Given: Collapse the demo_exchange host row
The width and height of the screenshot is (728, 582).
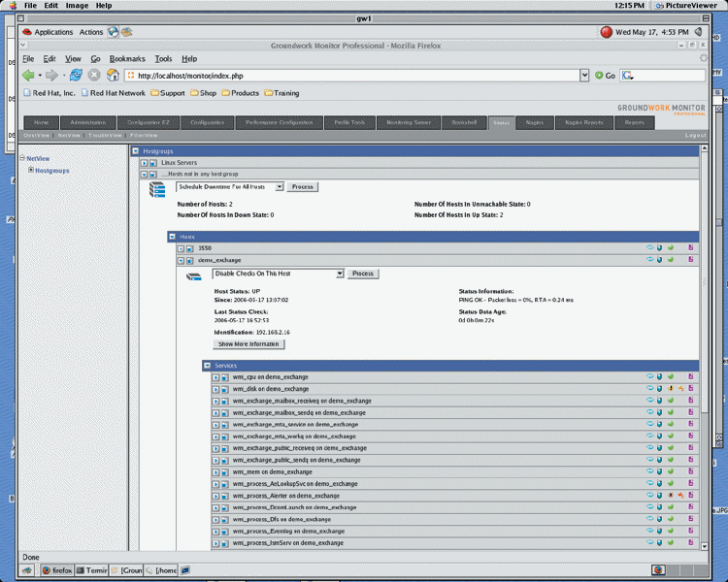Looking at the screenshot, I should click(182, 261).
